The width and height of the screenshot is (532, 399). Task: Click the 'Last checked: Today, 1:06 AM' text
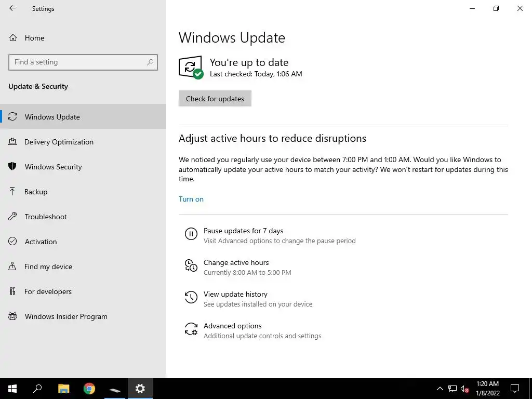(x=256, y=74)
